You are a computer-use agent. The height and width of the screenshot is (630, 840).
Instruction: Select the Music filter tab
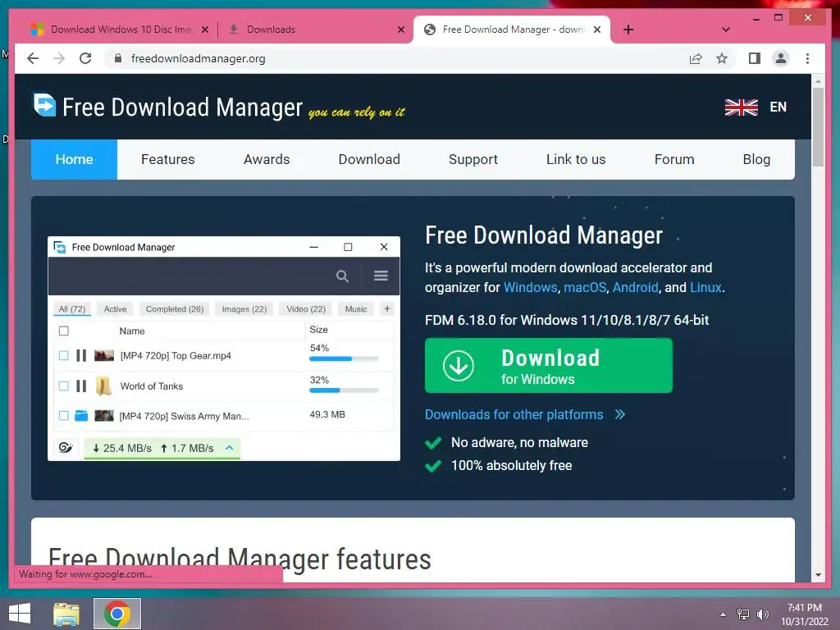[356, 309]
